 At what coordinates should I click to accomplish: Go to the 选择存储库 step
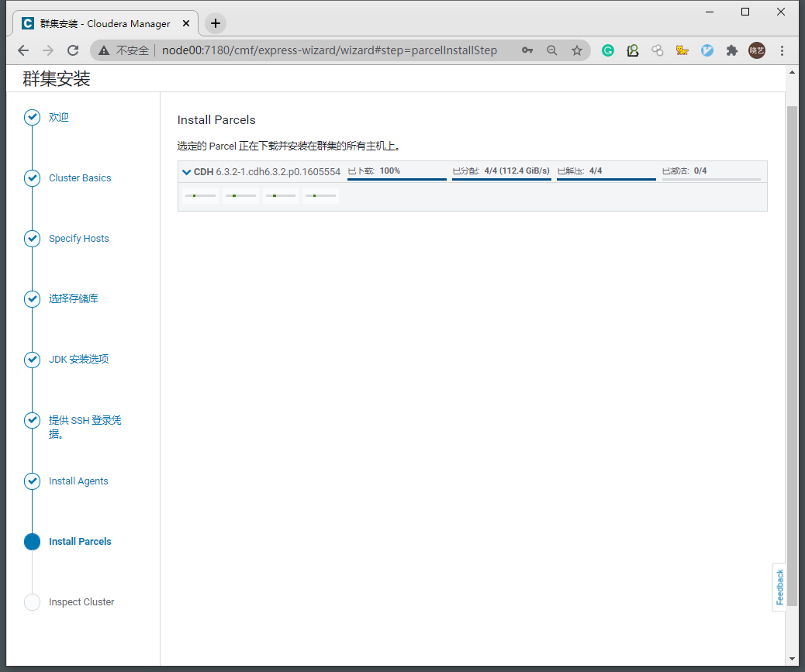click(74, 298)
